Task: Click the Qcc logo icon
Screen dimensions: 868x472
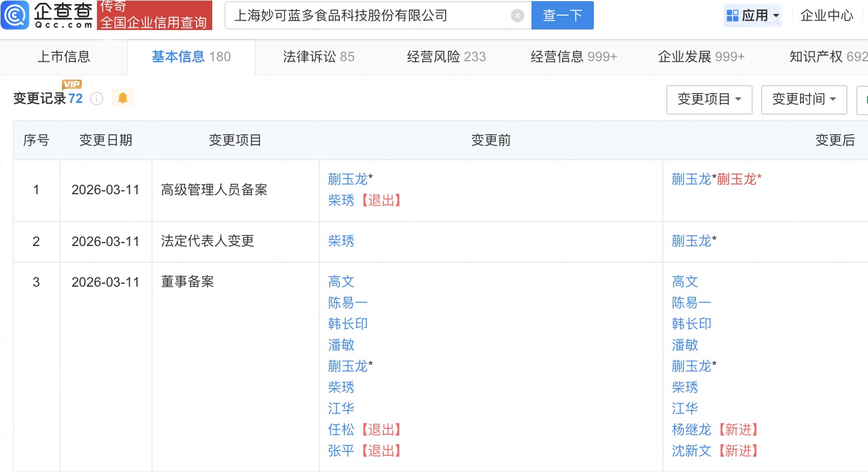Action: click(x=15, y=15)
